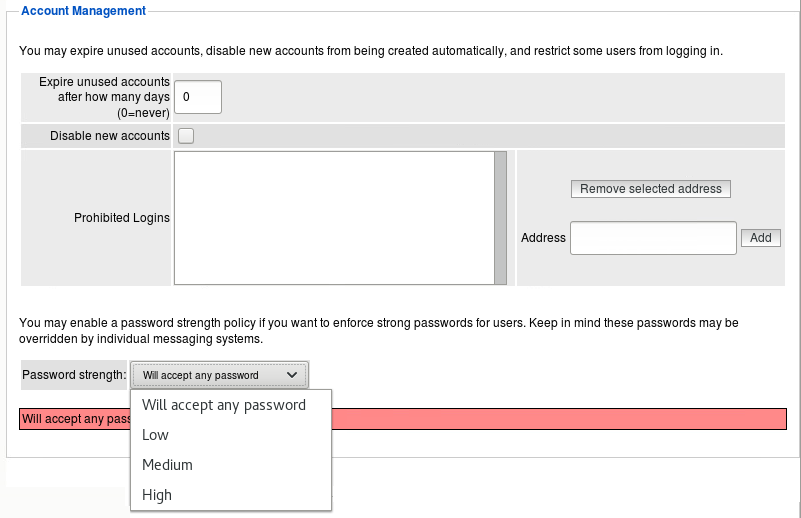Viewport: 801px width, 518px height.
Task: Pick the Medium password strength option
Action: (x=167, y=465)
